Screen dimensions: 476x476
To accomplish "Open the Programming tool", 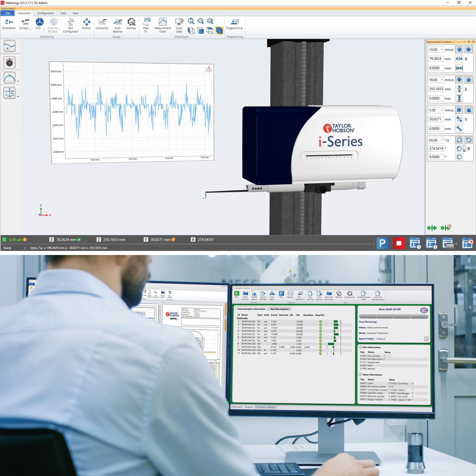I will click(234, 24).
